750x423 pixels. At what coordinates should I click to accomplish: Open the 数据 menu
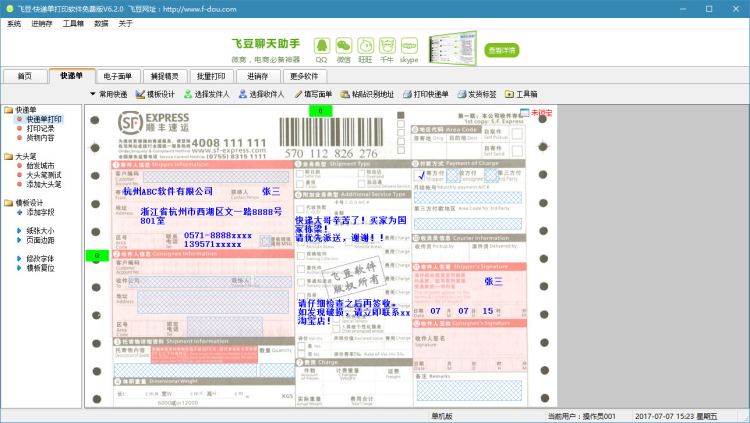pyautogui.click(x=101, y=23)
